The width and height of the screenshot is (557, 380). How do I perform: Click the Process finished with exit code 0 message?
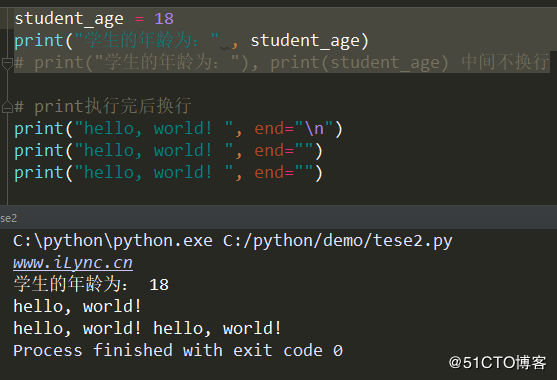(178, 351)
